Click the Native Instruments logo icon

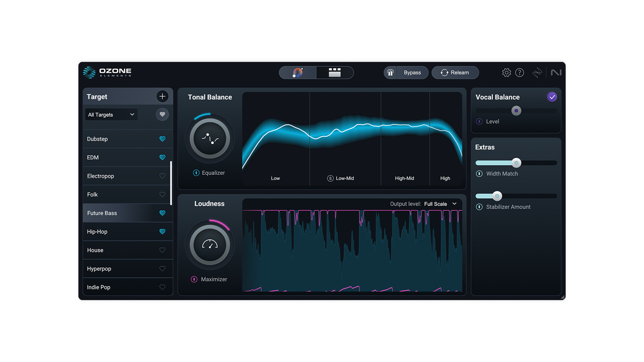point(556,72)
